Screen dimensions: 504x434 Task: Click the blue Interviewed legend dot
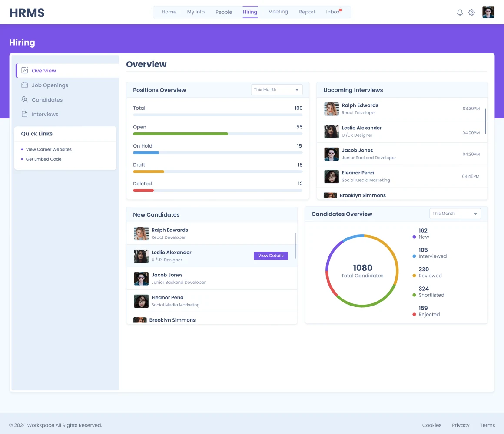[x=414, y=256]
